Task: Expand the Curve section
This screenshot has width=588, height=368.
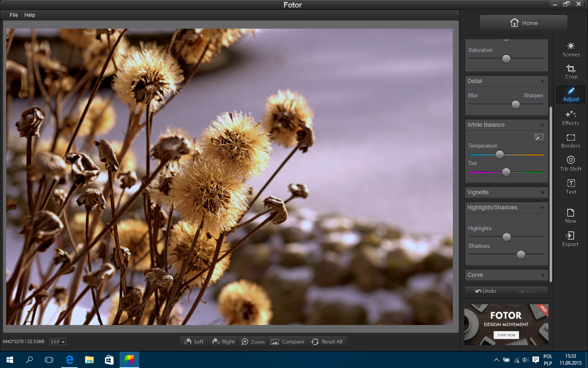Action: pyautogui.click(x=506, y=275)
